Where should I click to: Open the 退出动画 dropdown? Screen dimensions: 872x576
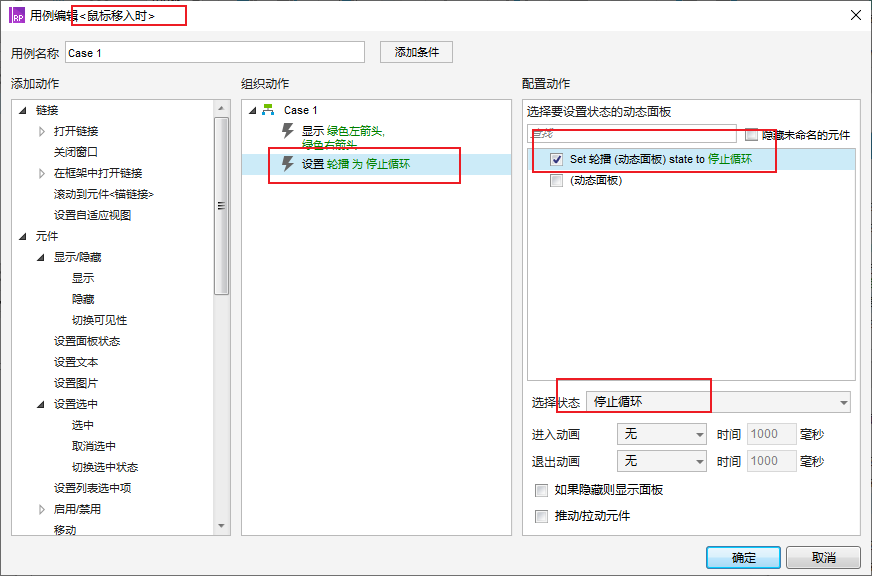(662, 461)
